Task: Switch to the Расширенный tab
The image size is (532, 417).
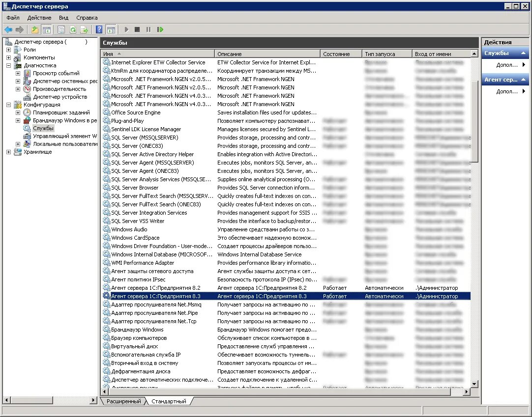Action: pyautogui.click(x=123, y=401)
